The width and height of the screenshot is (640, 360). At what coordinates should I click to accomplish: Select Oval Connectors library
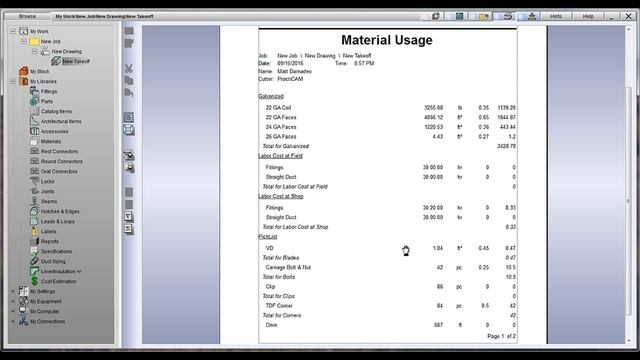(59, 171)
